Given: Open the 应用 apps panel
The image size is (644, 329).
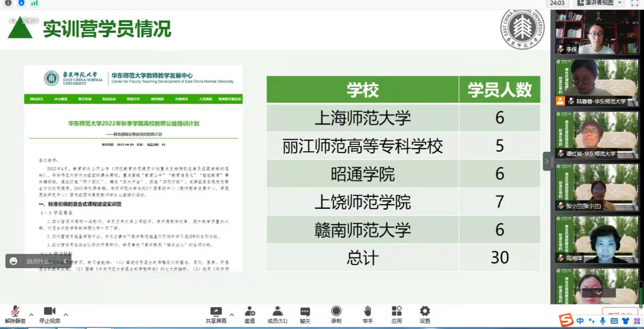Looking at the screenshot, I should pyautogui.click(x=396, y=315).
